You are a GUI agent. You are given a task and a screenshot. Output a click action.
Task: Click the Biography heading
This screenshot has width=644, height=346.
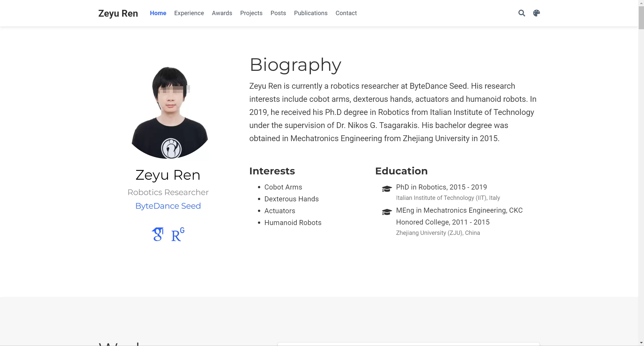pos(295,65)
